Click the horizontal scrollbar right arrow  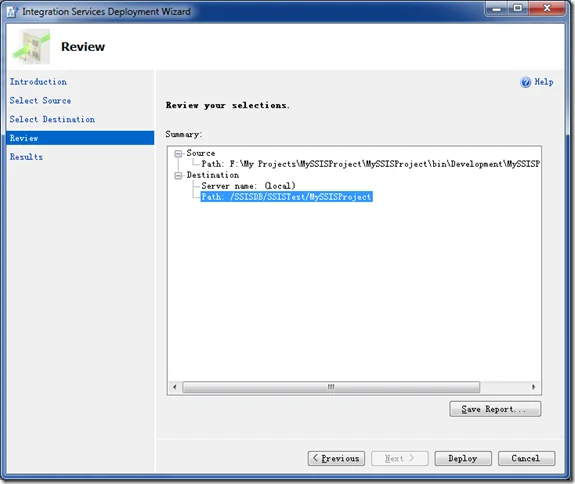click(x=533, y=387)
